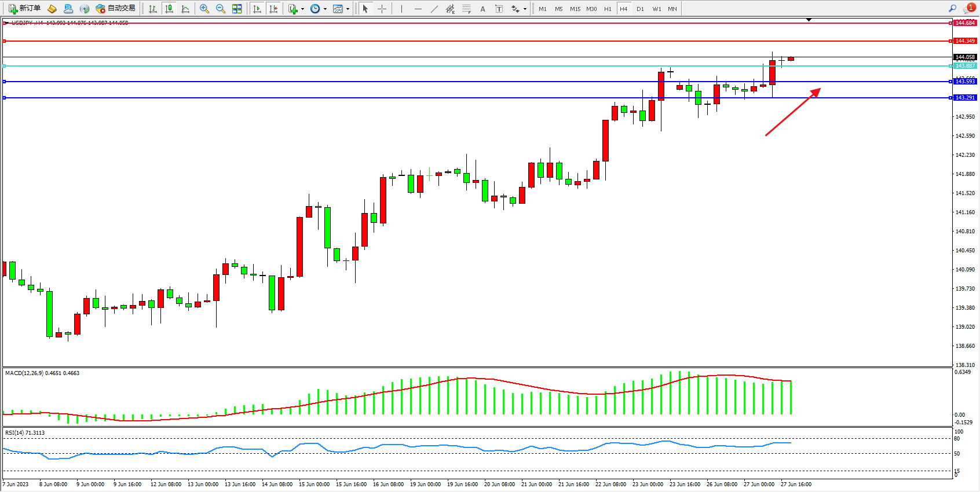Open the periodicity clock dropdown arrow
The width and height of the screenshot is (980, 492).
325,9
